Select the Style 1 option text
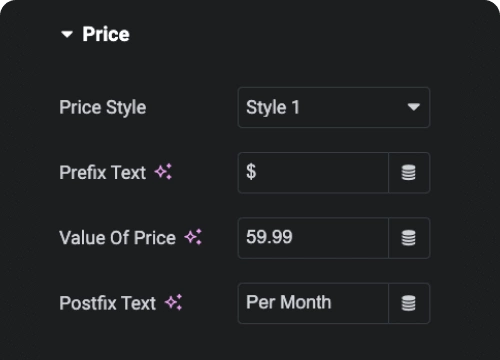 pyautogui.click(x=273, y=107)
